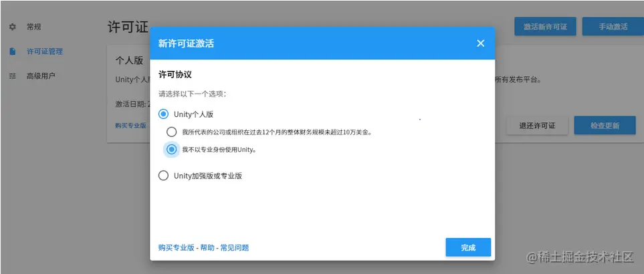The height and width of the screenshot is (274, 644).
Task: Click the sliders icon beside 高级用户
Action: [x=13, y=76]
